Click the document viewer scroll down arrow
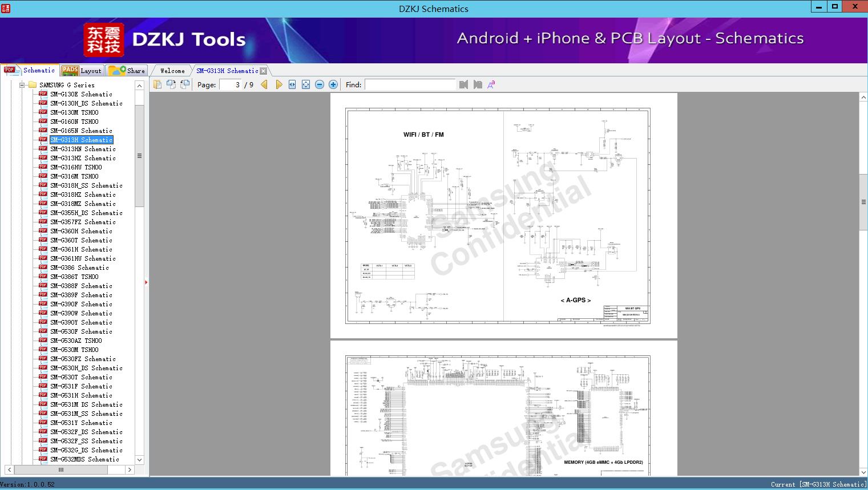The width and height of the screenshot is (868, 490). pos(863,472)
